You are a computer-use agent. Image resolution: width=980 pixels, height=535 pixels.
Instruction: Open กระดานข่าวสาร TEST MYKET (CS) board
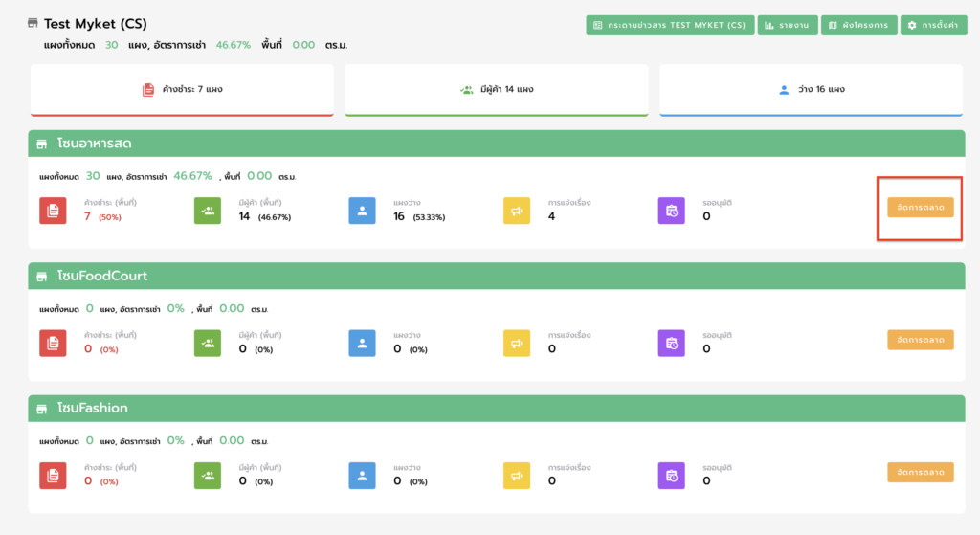[670, 26]
